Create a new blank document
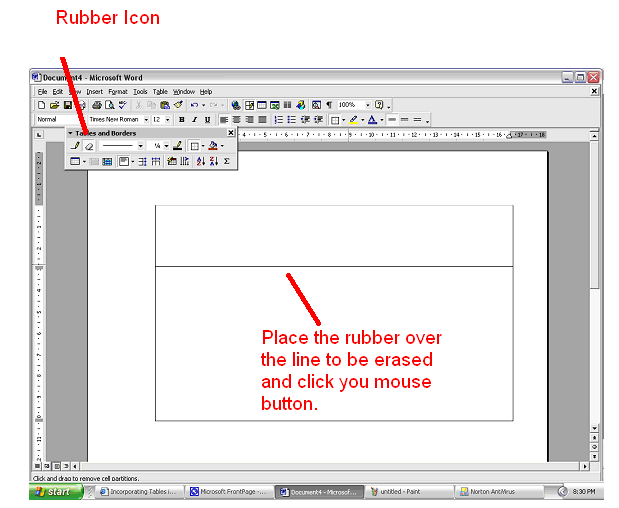This screenshot has height=508, width=619. coord(41,105)
